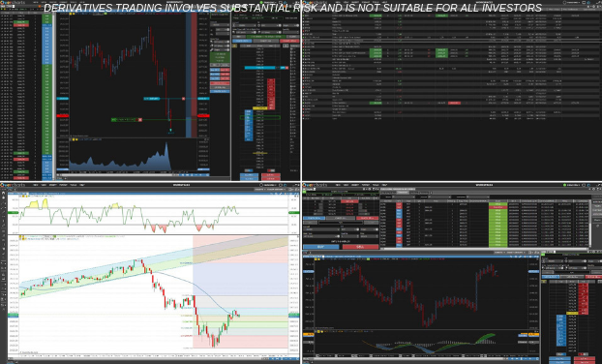Open the first menu next to the bottom-left Overcharts logo
The width and height of the screenshot is (602, 364).
click(35, 185)
